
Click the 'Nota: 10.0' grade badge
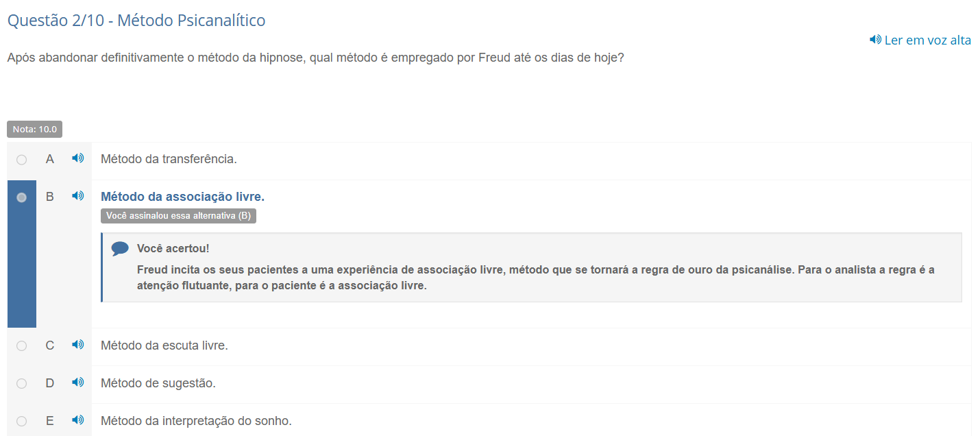[34, 129]
